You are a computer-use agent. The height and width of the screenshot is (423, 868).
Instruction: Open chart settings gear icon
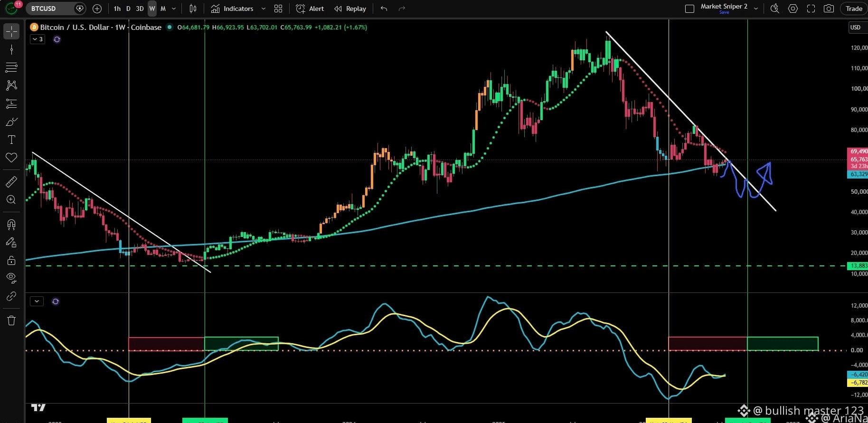click(793, 9)
